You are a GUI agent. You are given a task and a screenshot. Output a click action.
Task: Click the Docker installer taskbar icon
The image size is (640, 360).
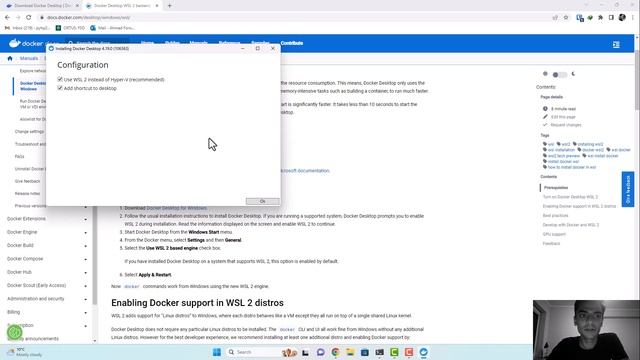tap(424, 352)
